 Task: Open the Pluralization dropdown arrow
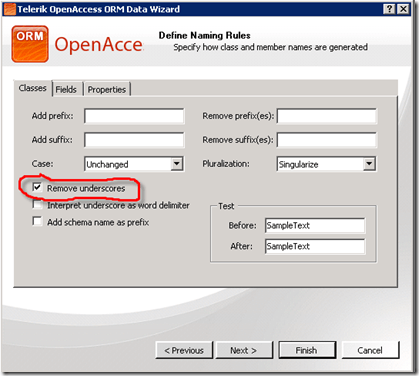tap(369, 164)
